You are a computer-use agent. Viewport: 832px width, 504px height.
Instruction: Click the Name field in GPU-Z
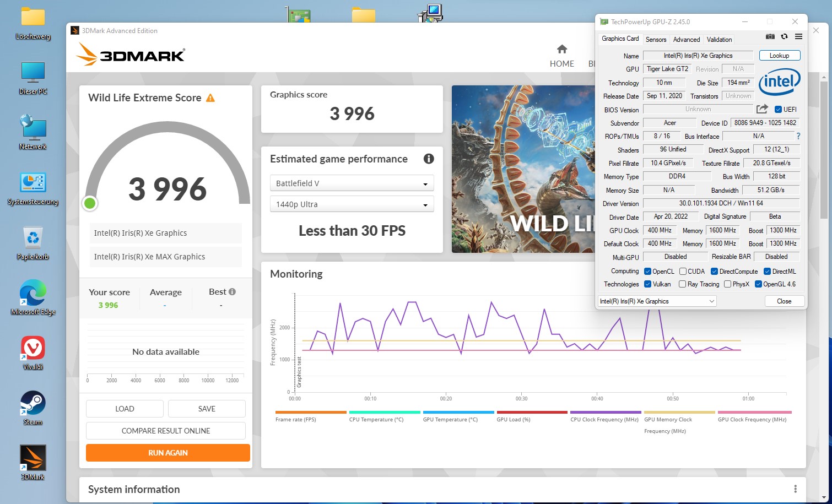click(698, 56)
